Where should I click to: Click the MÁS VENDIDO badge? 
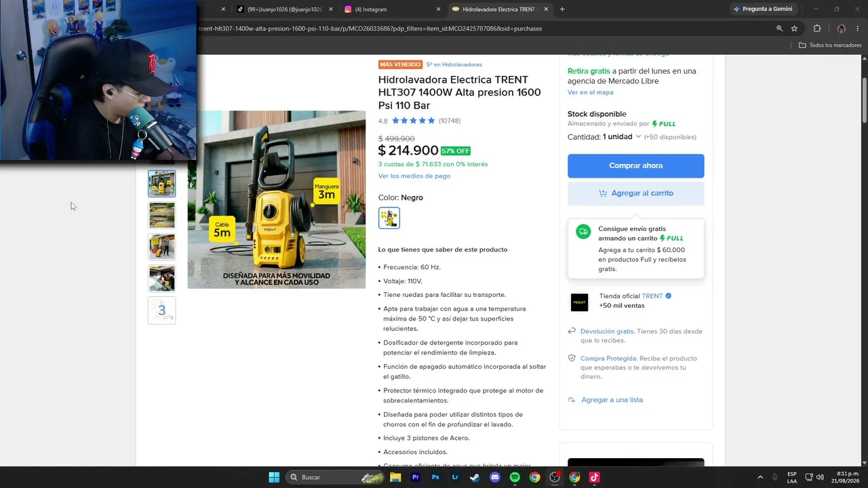[x=400, y=64]
